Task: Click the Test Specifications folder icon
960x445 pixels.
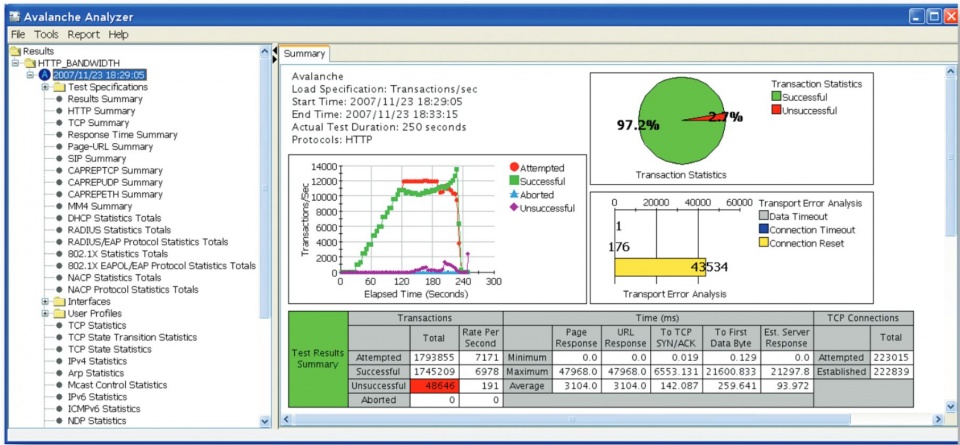Action: (x=59, y=87)
